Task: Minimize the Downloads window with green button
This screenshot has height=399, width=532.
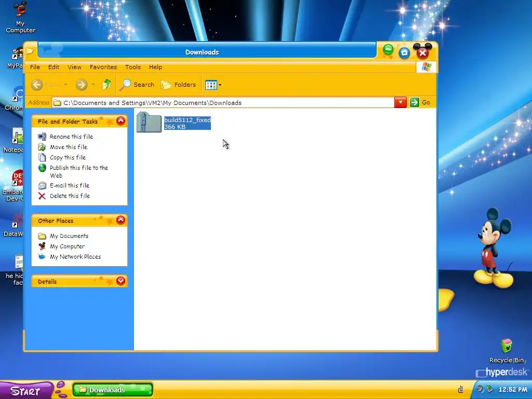Action: (x=388, y=50)
